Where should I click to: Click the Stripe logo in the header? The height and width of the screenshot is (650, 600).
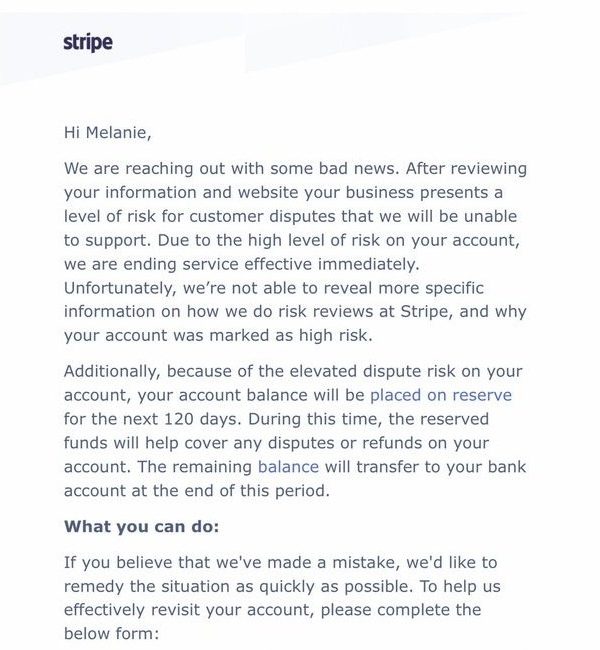tap(88, 42)
